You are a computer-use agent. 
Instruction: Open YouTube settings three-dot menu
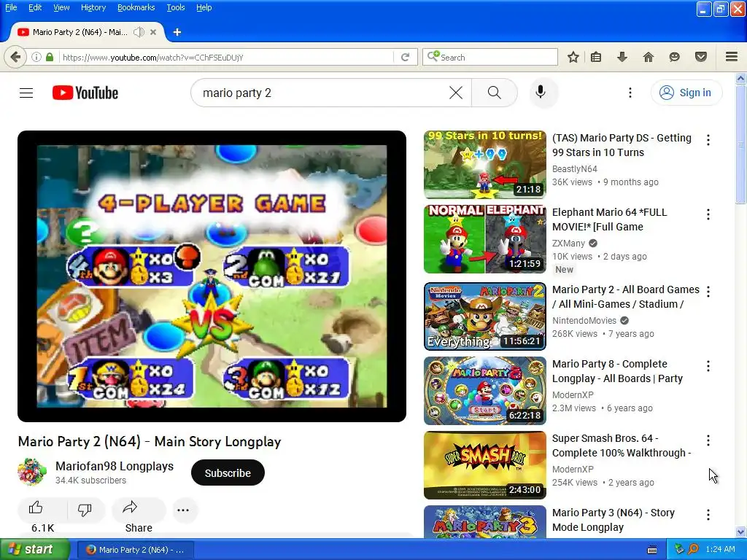pos(630,93)
